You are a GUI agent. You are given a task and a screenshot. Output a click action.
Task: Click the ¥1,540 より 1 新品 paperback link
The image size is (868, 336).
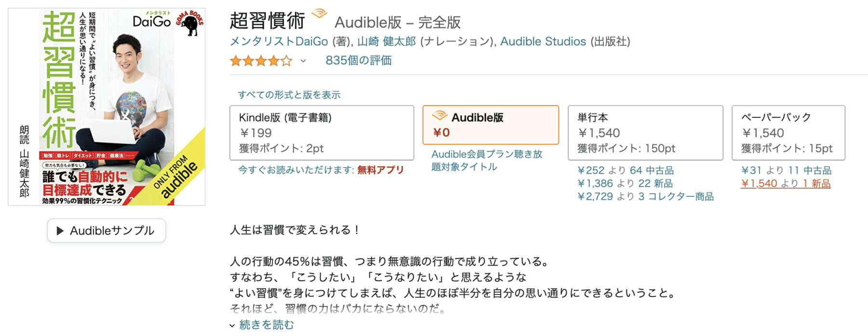(x=787, y=183)
